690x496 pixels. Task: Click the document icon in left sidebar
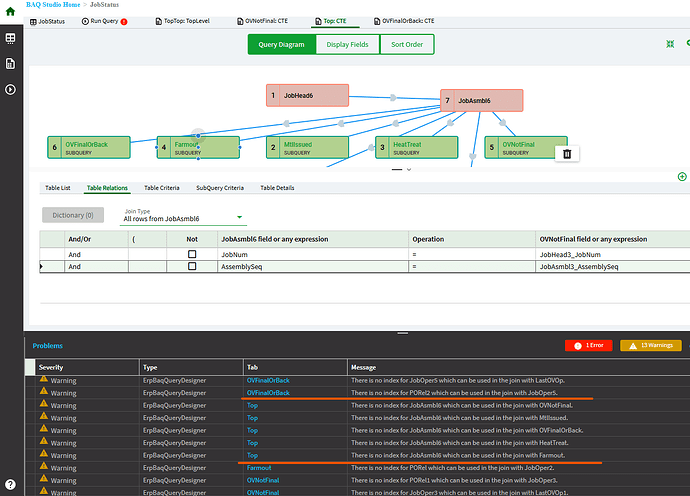pyautogui.click(x=11, y=63)
